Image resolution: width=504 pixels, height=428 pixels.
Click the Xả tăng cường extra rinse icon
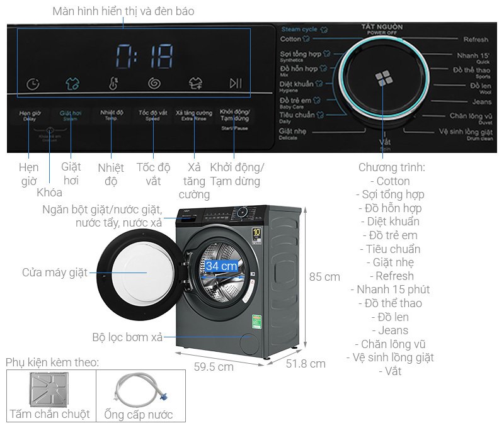tap(196, 82)
